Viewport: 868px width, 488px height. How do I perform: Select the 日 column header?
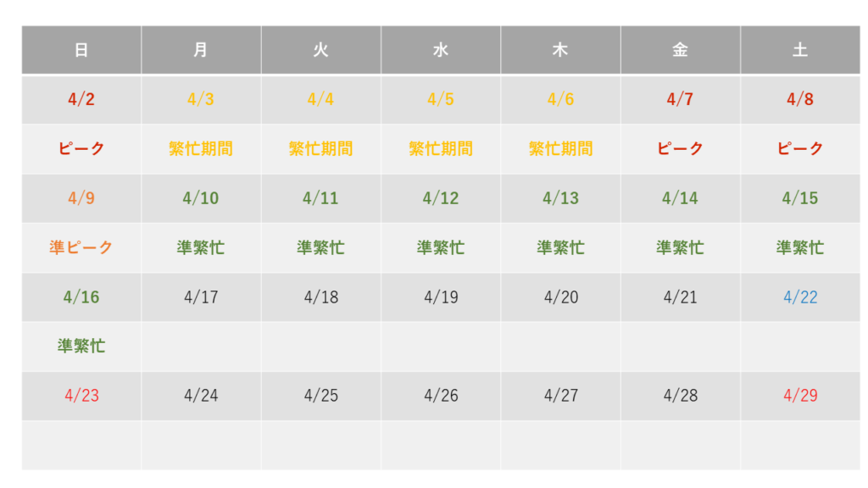point(81,50)
